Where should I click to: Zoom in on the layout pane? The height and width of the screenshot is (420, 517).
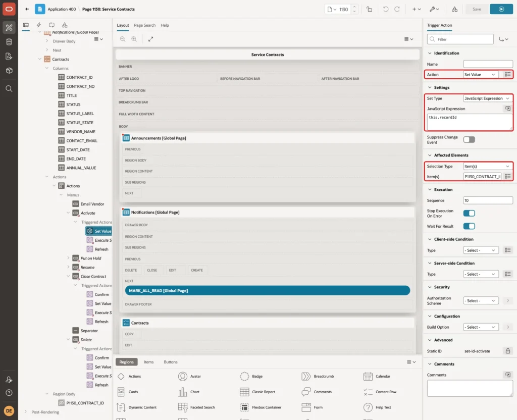coord(134,39)
